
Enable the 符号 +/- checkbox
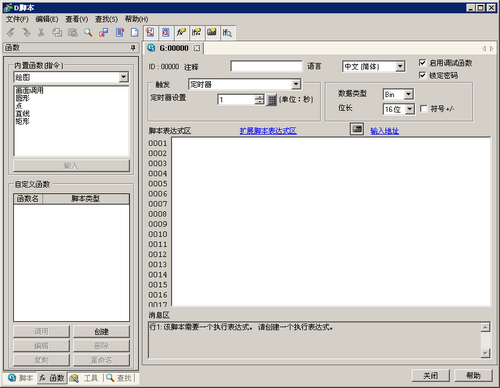[x=424, y=109]
